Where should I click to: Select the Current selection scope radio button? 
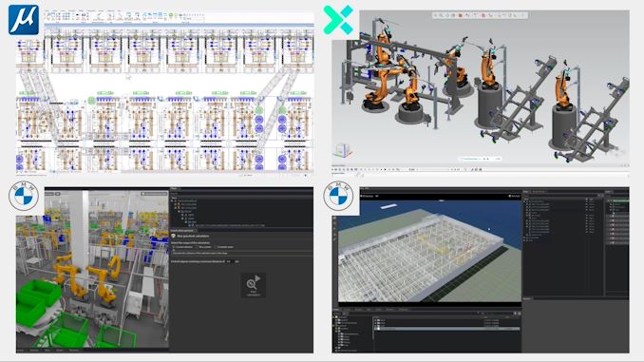pos(173,247)
